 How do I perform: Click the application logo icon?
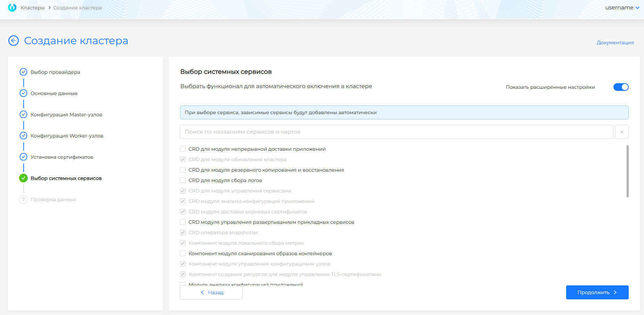pyautogui.click(x=12, y=7)
